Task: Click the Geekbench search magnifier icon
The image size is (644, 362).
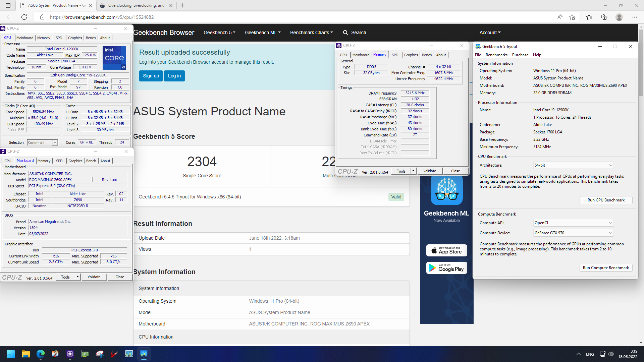Action: coord(345,33)
